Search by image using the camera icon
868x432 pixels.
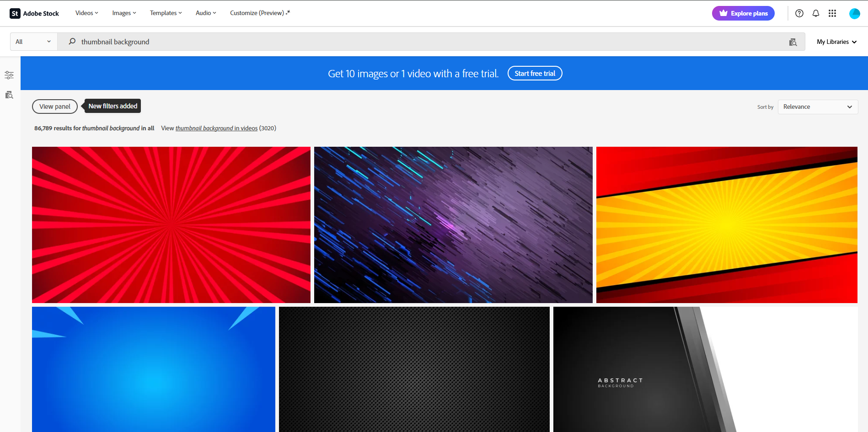793,42
